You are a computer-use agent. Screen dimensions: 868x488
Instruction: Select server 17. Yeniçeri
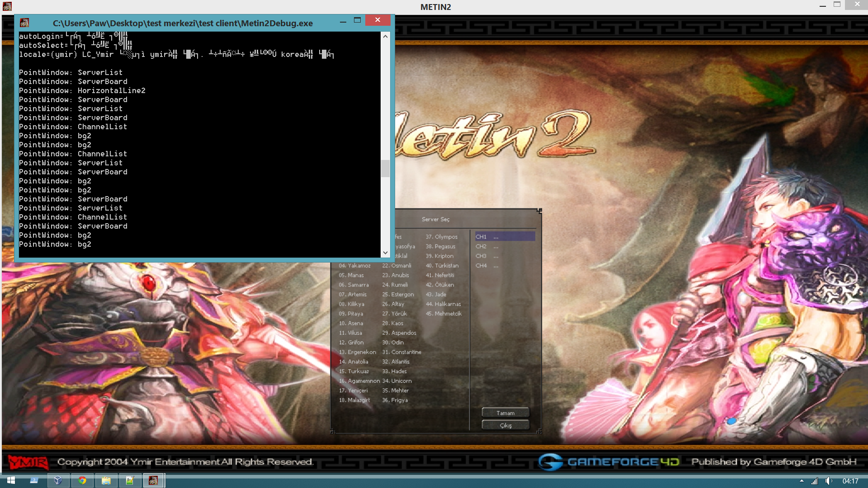(353, 390)
